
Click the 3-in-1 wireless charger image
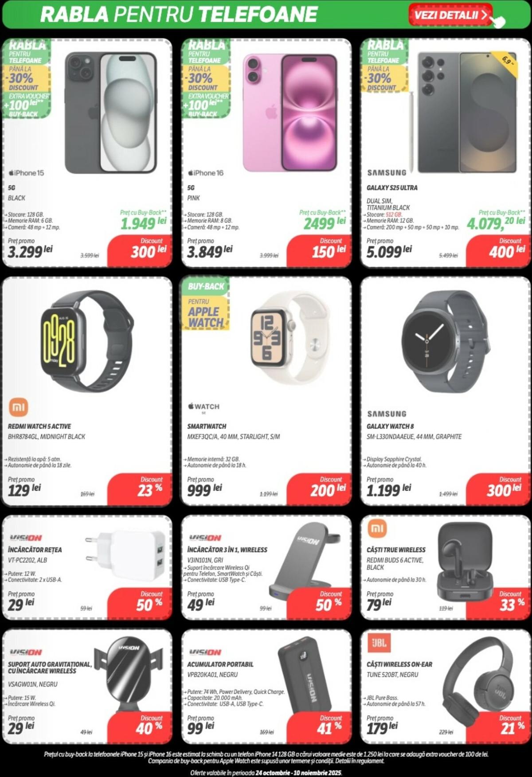(x=305, y=565)
